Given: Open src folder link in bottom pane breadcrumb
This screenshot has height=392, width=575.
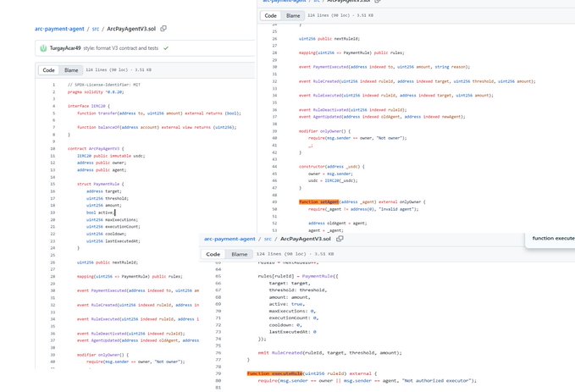Looking at the screenshot, I should [268, 239].
